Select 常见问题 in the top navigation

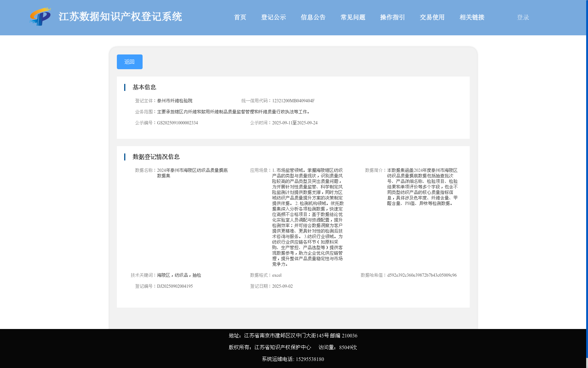[x=353, y=17]
